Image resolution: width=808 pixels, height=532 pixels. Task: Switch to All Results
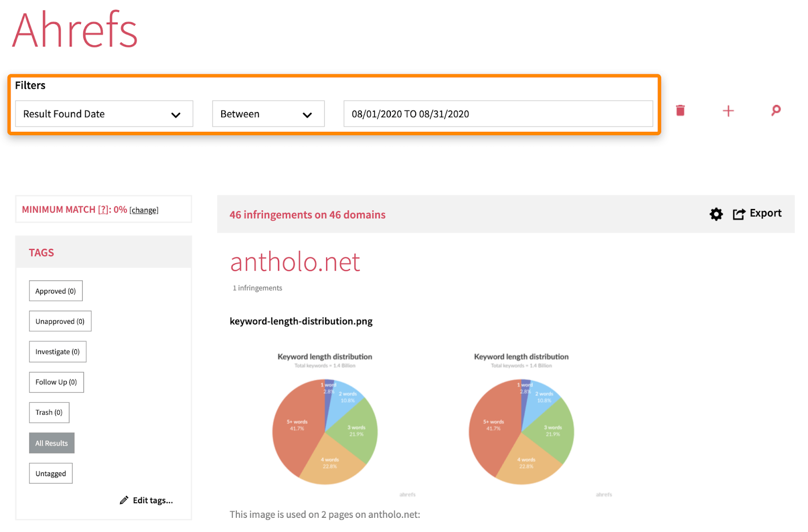(x=52, y=443)
